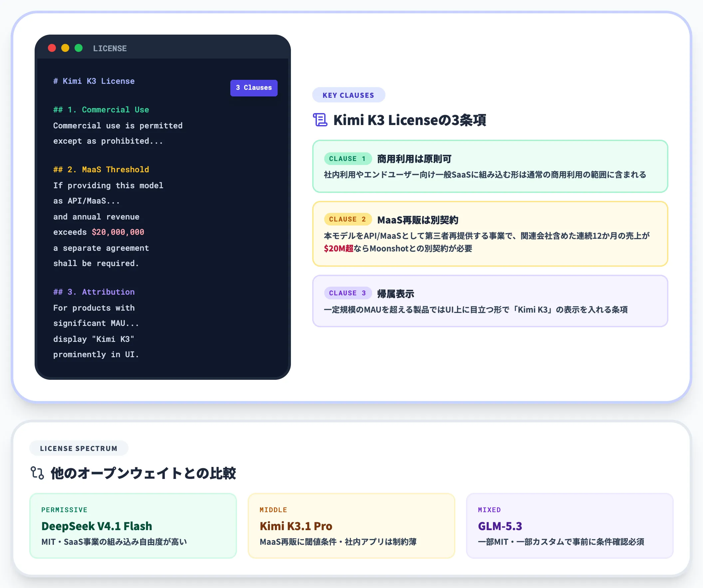Click the title '商用利用は原則可'
Screen dimensions: 703x588
pos(414,159)
